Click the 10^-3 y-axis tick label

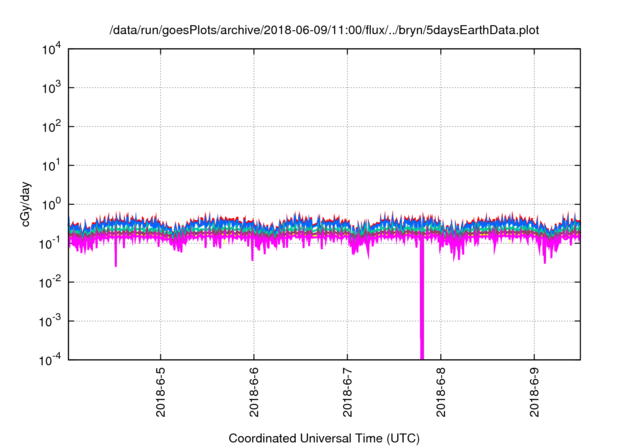[x=50, y=322]
